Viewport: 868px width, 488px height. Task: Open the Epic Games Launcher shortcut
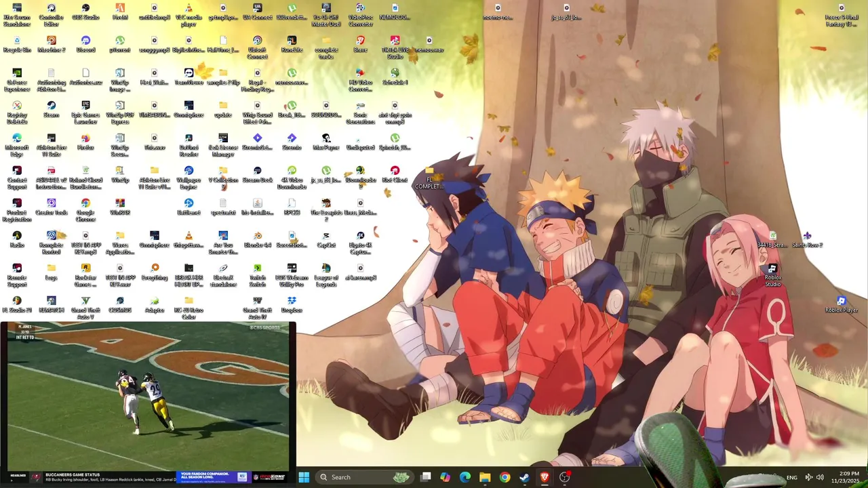click(x=85, y=113)
